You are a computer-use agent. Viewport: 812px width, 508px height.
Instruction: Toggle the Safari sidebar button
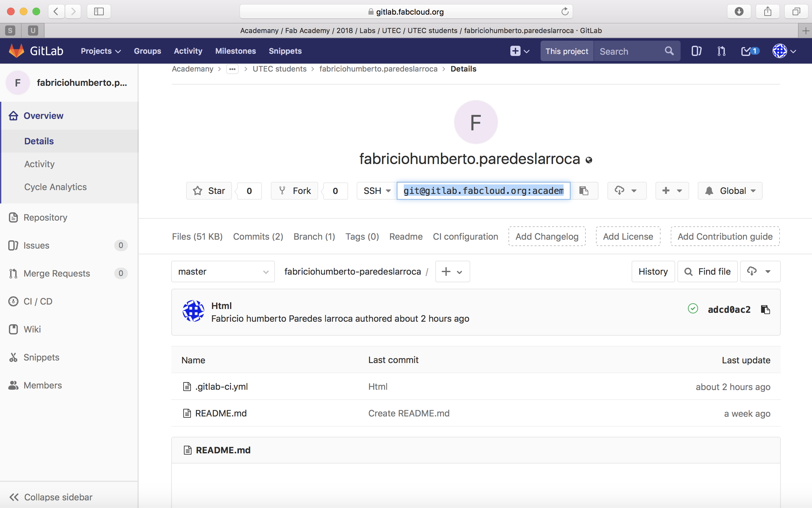tap(99, 11)
